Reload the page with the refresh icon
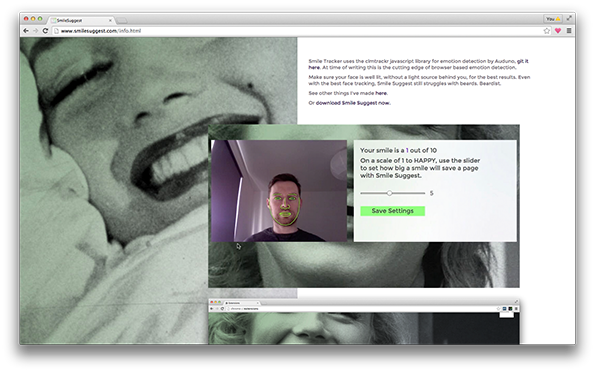 (x=45, y=31)
